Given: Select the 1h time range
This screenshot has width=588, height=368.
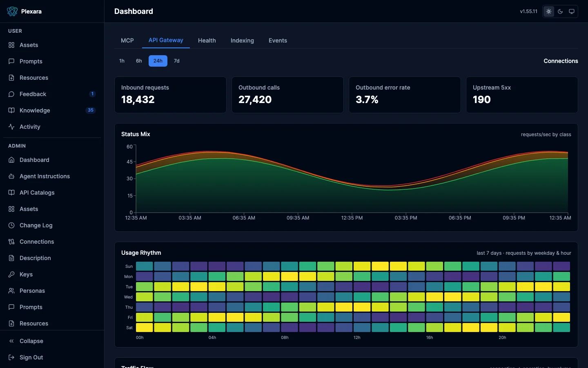Looking at the screenshot, I should (122, 61).
